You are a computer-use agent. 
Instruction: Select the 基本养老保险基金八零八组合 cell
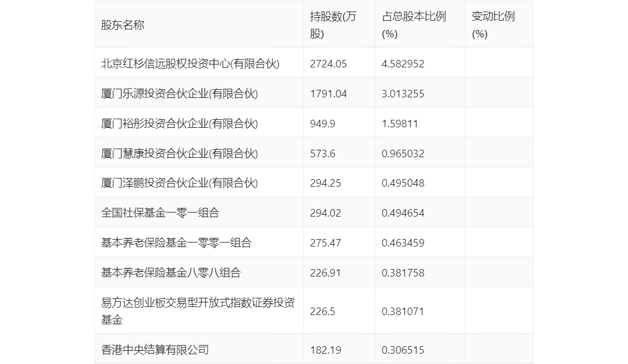(x=171, y=273)
